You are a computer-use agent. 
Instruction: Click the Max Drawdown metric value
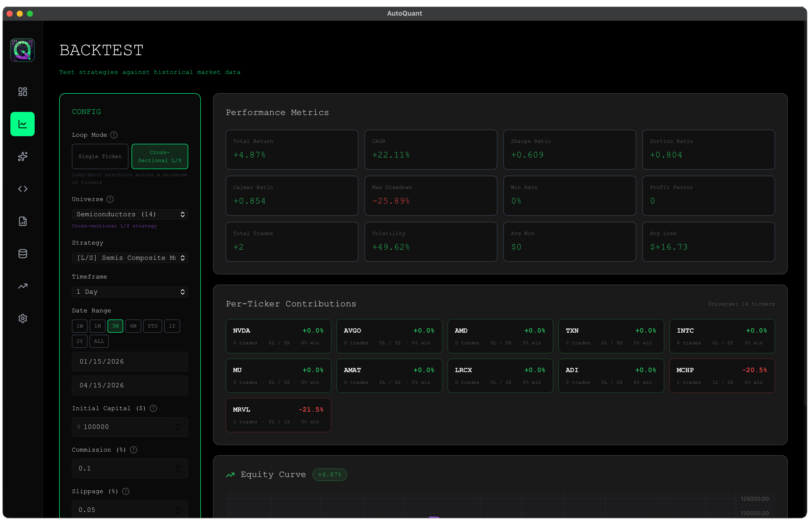(391, 201)
